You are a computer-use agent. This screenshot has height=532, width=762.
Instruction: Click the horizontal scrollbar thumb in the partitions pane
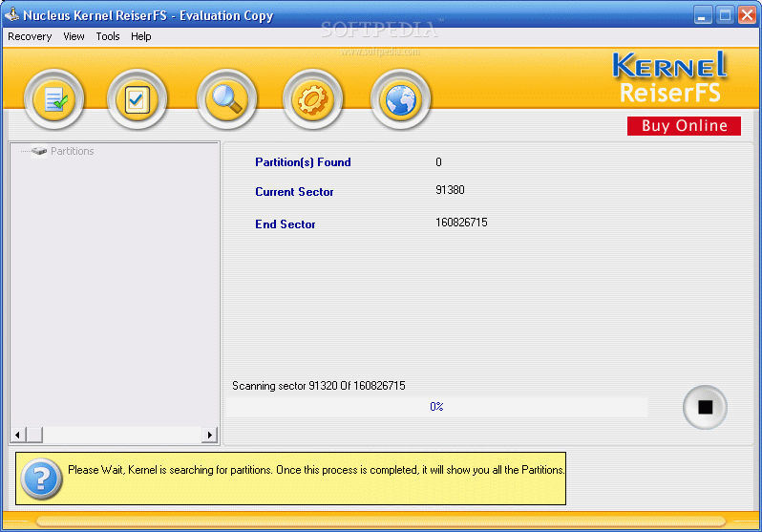tap(34, 435)
